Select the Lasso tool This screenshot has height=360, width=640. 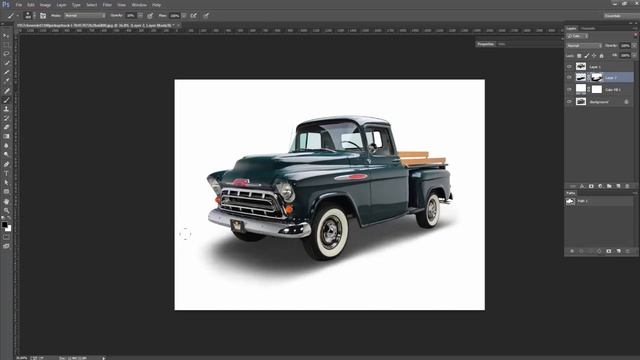pos(6,54)
